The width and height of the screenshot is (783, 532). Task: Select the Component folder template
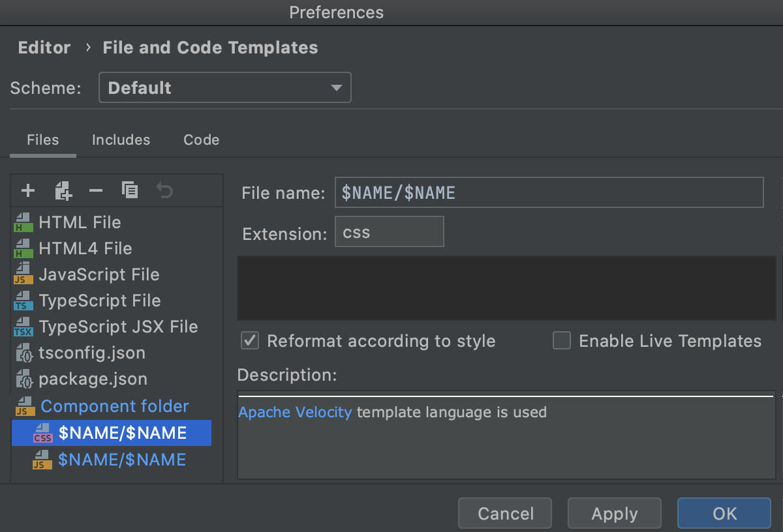click(115, 406)
